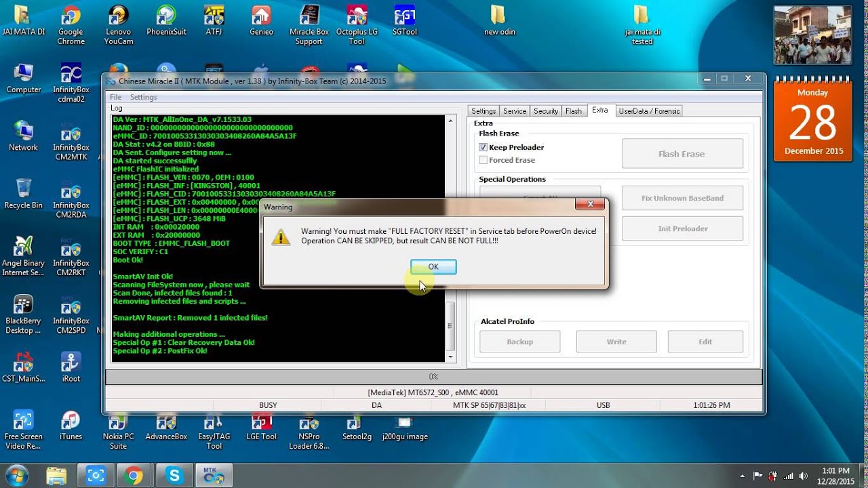Select the Lenovo YouCam desktop icon
This screenshot has width=868, height=488.
tap(119, 26)
